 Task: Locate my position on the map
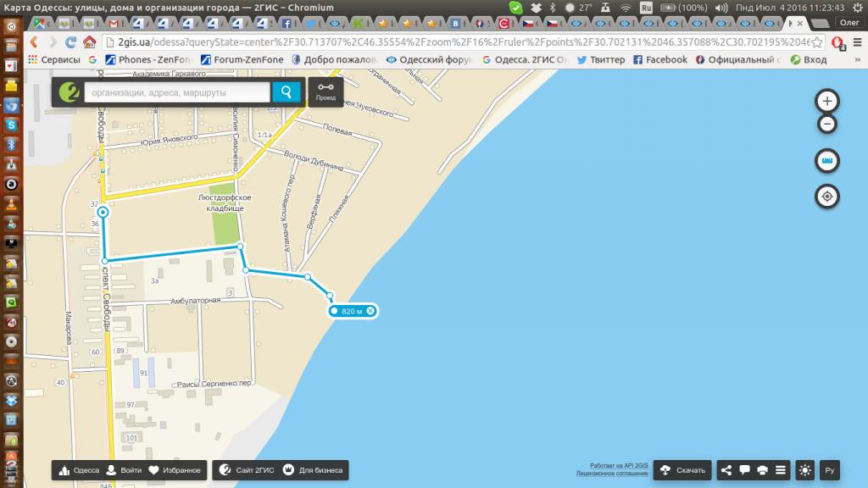pyautogui.click(x=827, y=197)
